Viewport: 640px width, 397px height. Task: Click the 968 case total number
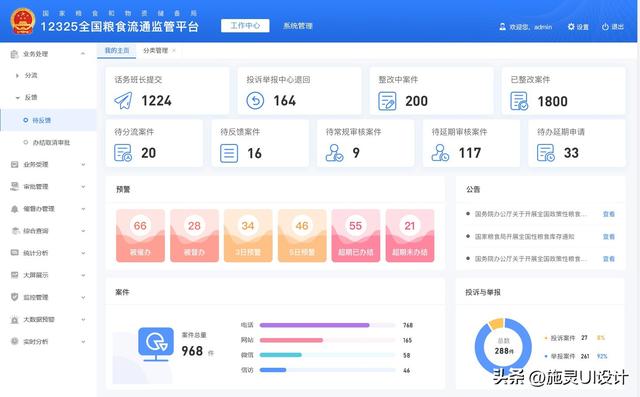click(x=192, y=351)
